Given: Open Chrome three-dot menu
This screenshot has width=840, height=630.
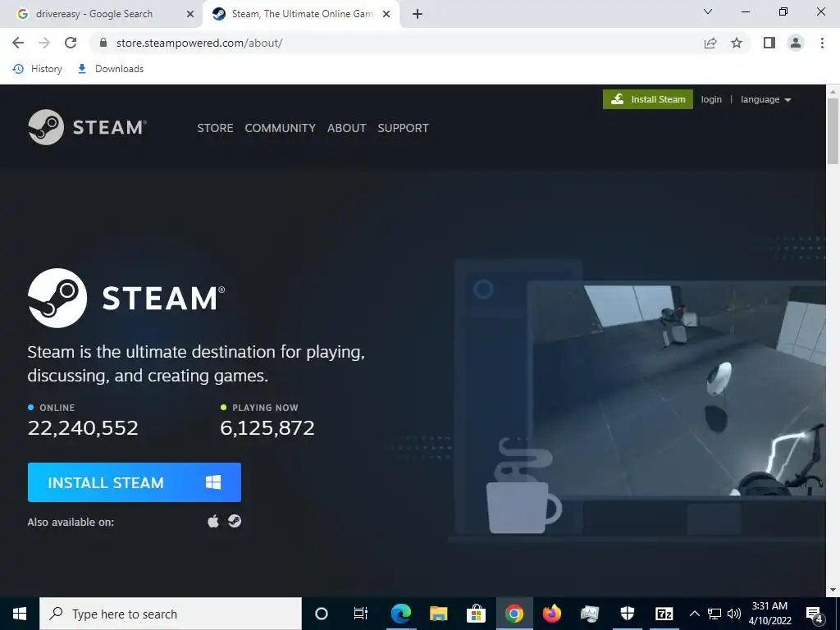Looking at the screenshot, I should pos(822,43).
